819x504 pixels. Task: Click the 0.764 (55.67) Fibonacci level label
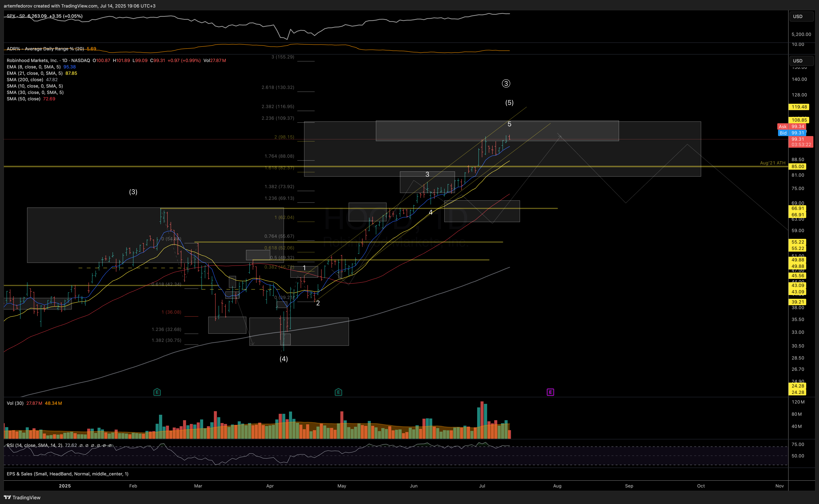point(279,236)
